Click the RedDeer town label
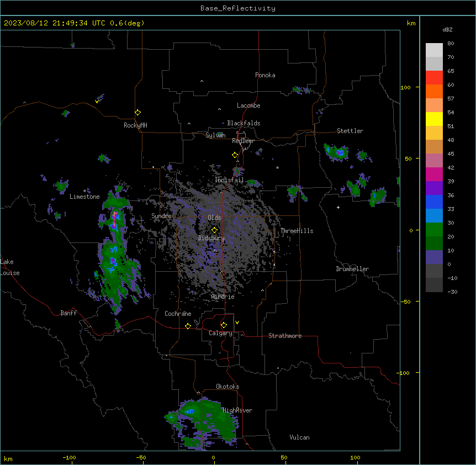Viewport: 476px width, 465px height. [243, 141]
